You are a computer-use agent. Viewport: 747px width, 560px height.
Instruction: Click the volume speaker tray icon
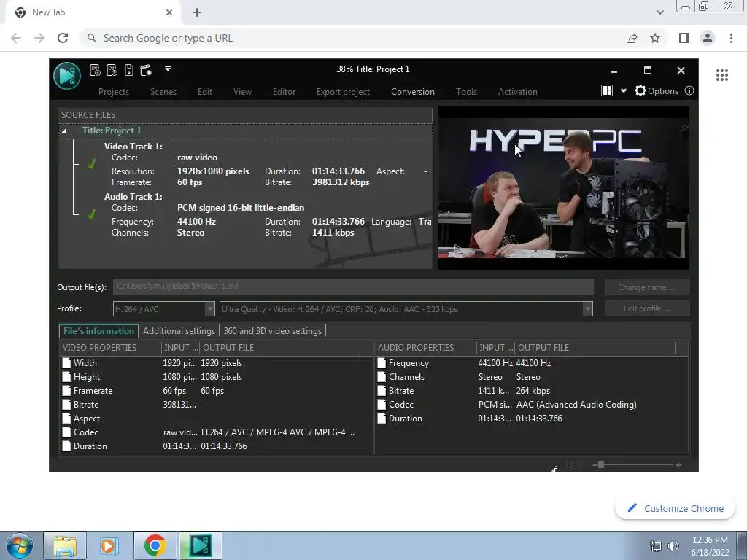(x=673, y=545)
